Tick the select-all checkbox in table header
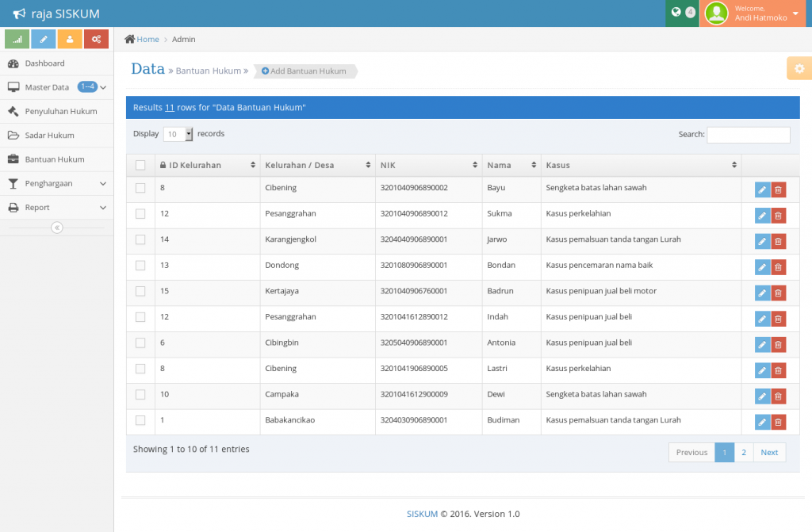The height and width of the screenshot is (532, 812). [x=140, y=165]
